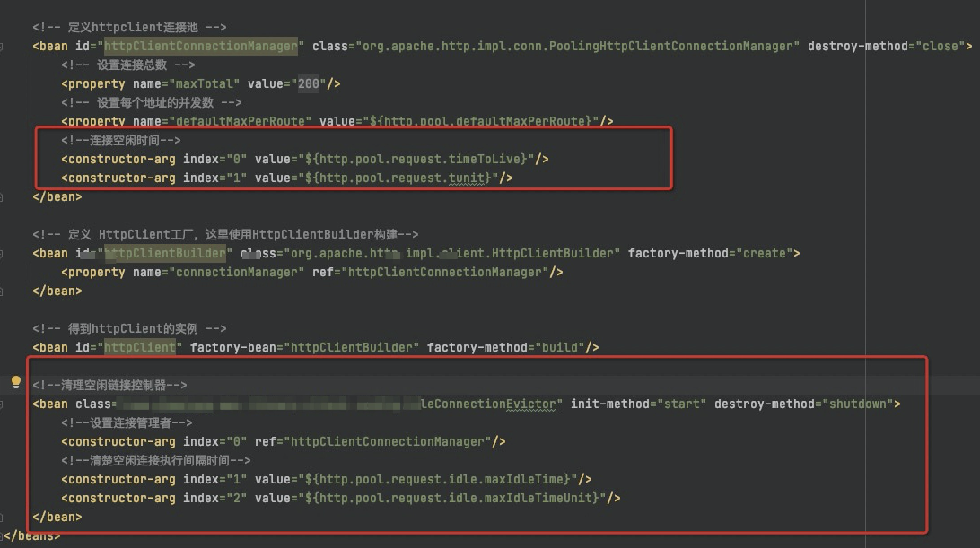Collapse the httpClientConnectionManager bean fold marker

point(2,46)
